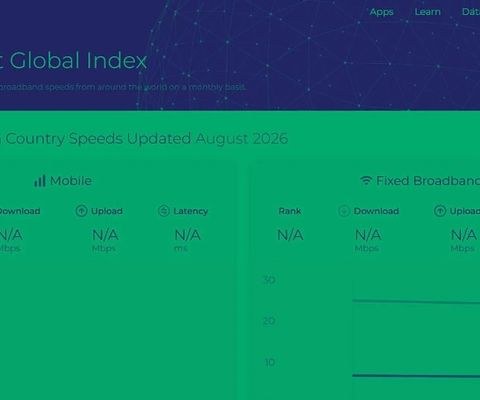Select the Mobile section heading
The height and width of the screenshot is (400, 480).
[x=71, y=181]
